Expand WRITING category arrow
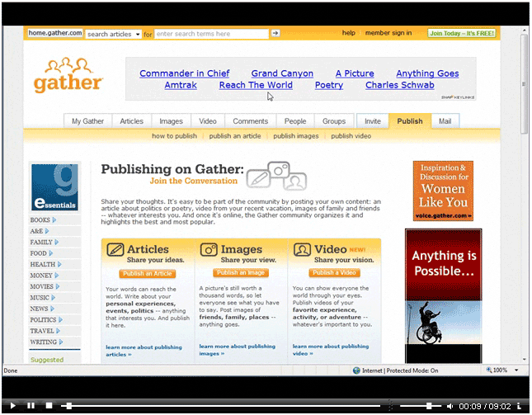This screenshot has width=532, height=415. tap(61, 342)
